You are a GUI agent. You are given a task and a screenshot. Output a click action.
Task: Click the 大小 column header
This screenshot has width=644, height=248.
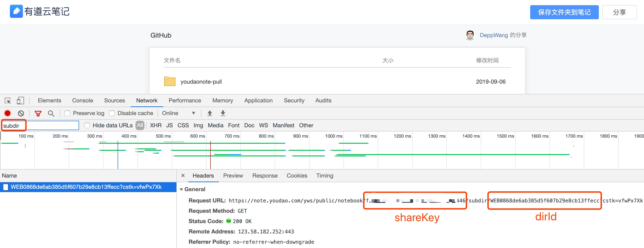388,60
